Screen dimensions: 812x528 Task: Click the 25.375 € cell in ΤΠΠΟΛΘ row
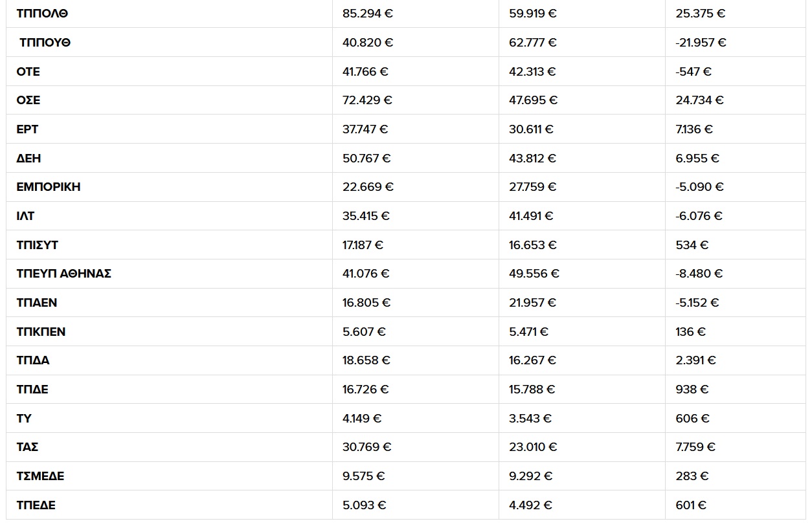(x=700, y=14)
